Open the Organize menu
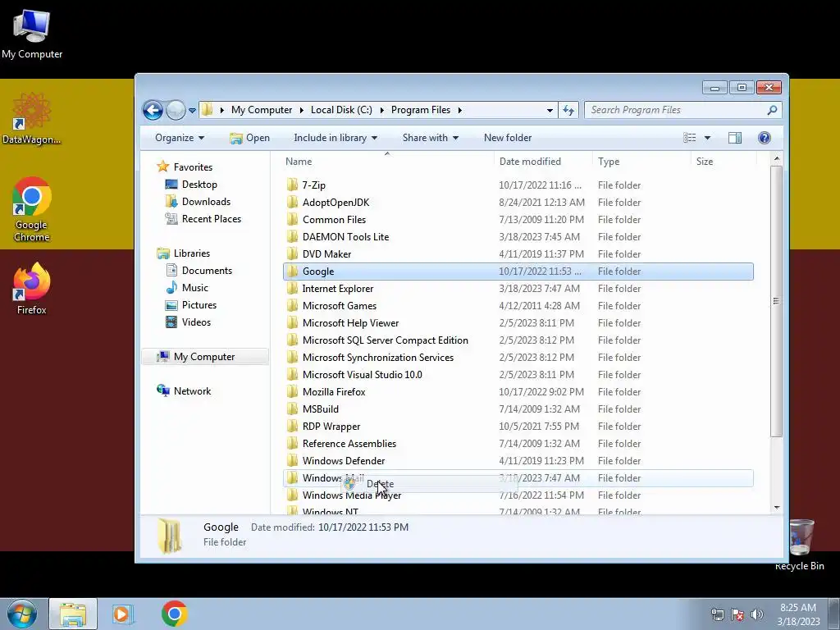 [x=180, y=138]
